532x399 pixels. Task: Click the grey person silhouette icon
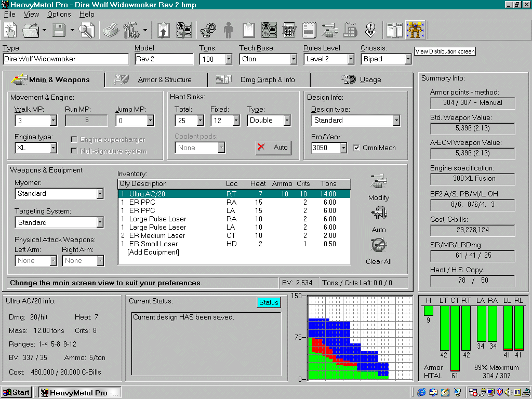(x=229, y=30)
